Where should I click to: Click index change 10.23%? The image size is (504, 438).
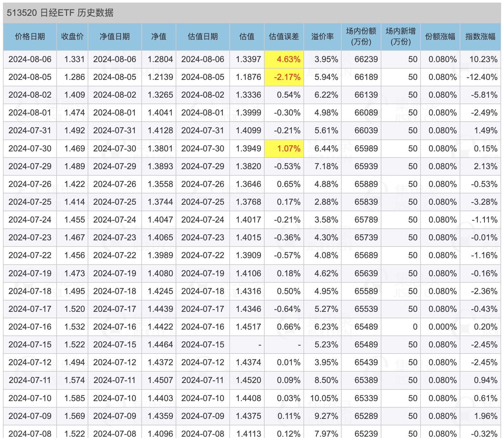(x=483, y=60)
